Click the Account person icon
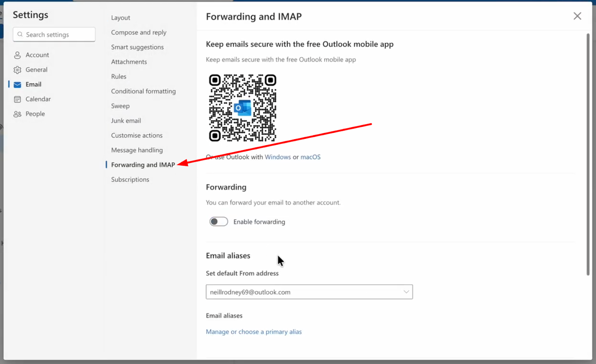 pyautogui.click(x=17, y=55)
